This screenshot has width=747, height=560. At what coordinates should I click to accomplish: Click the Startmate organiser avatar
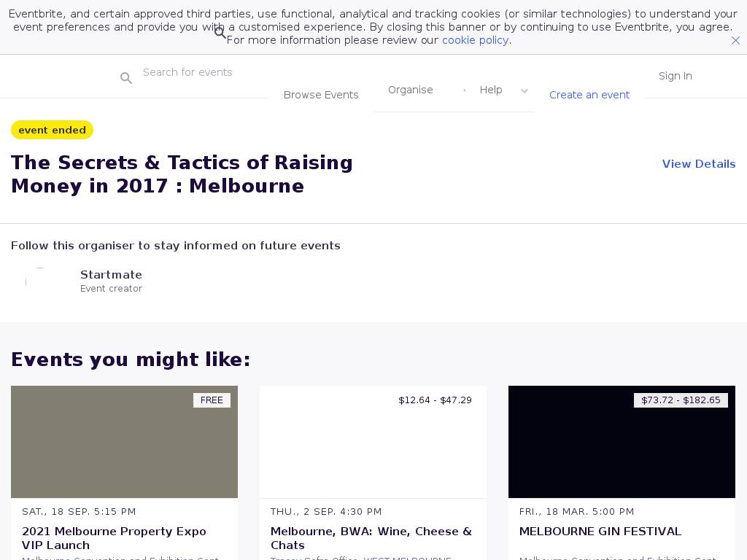click(40, 281)
